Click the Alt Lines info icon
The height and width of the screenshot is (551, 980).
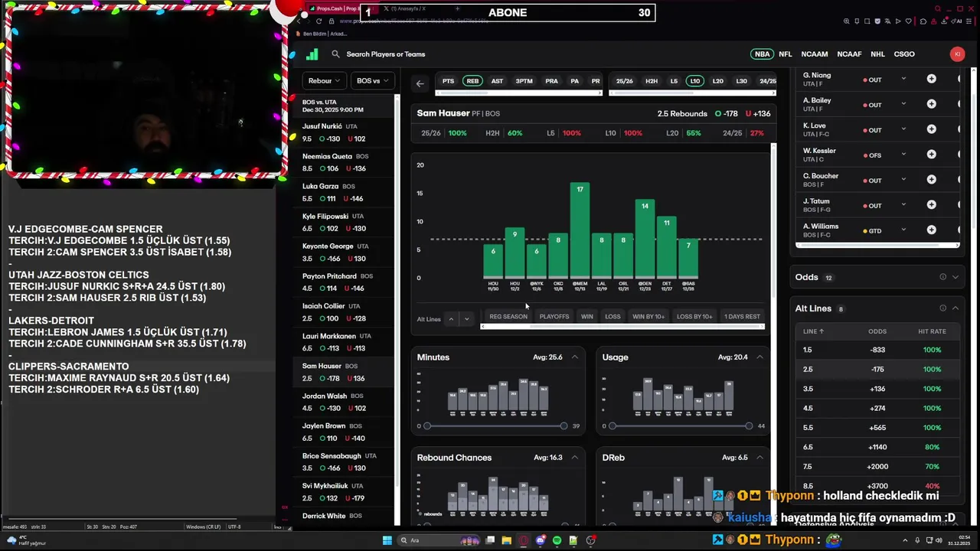tap(942, 308)
